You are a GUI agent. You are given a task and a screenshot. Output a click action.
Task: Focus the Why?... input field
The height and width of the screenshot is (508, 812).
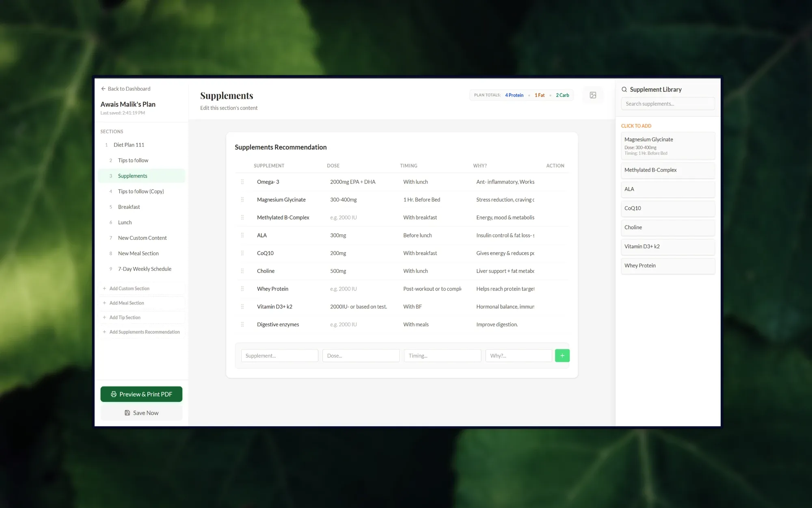click(x=519, y=356)
